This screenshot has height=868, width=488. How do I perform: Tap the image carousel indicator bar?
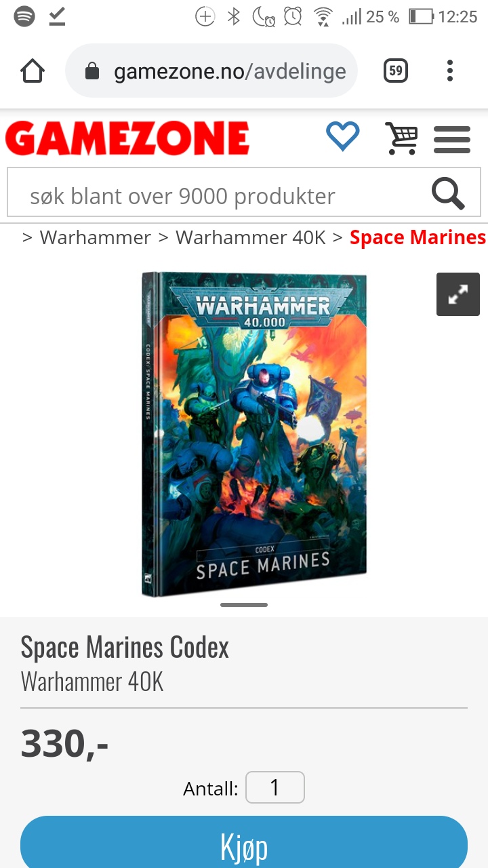[x=244, y=604]
